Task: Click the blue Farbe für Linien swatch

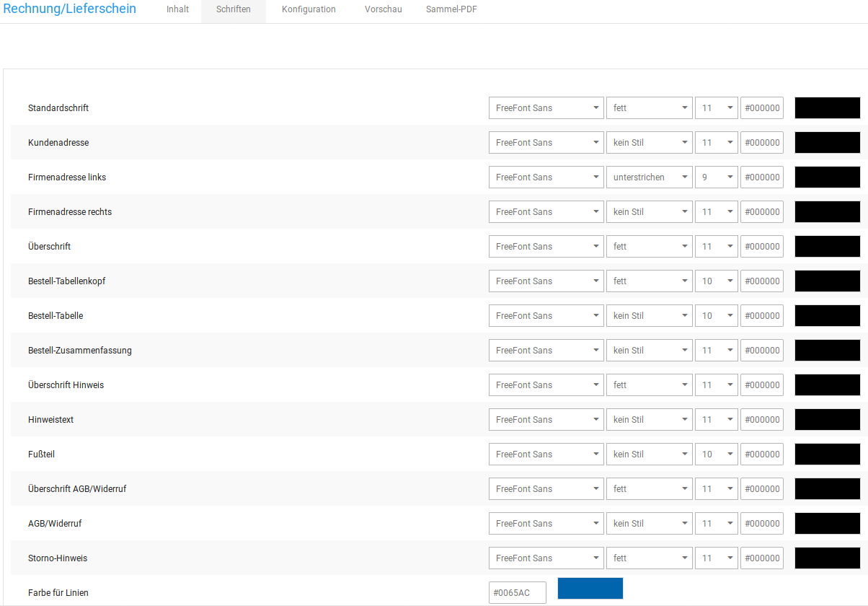Action: pyautogui.click(x=590, y=589)
